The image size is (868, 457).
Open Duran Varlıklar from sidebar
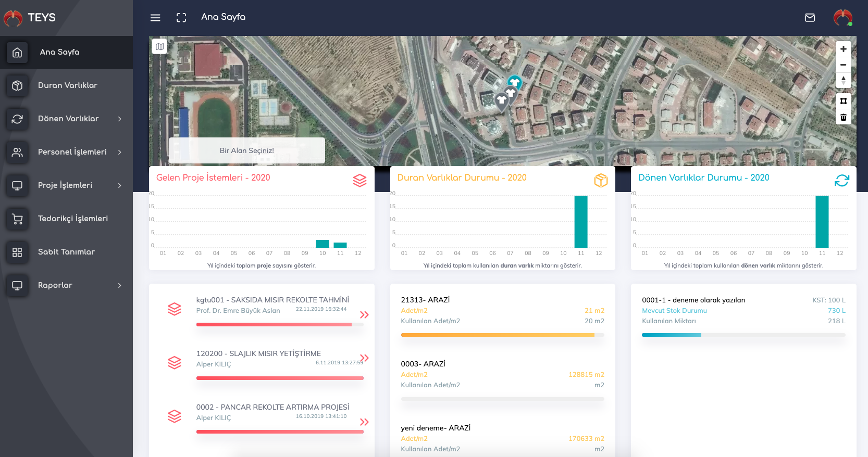[x=67, y=85]
